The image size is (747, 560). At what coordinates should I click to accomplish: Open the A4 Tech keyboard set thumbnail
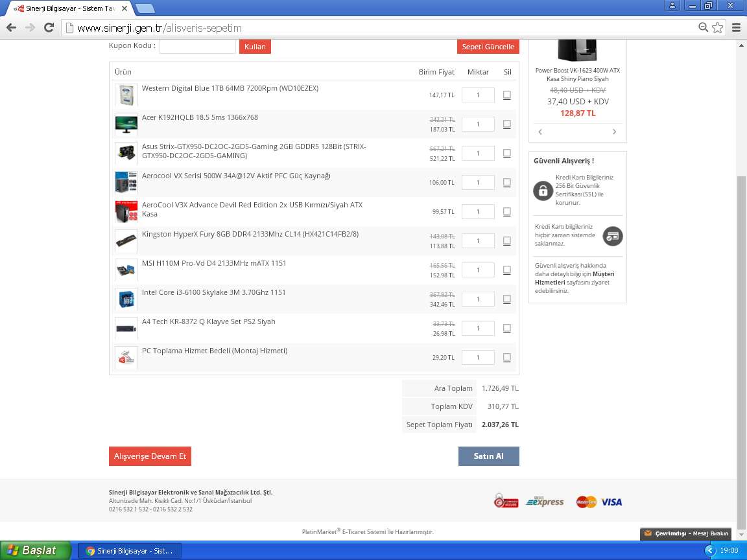[x=126, y=328]
